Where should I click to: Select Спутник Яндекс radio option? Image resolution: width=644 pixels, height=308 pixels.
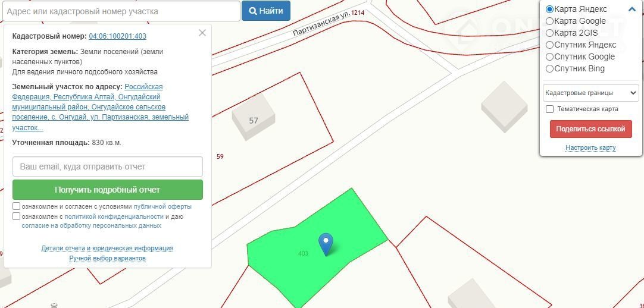[549, 45]
